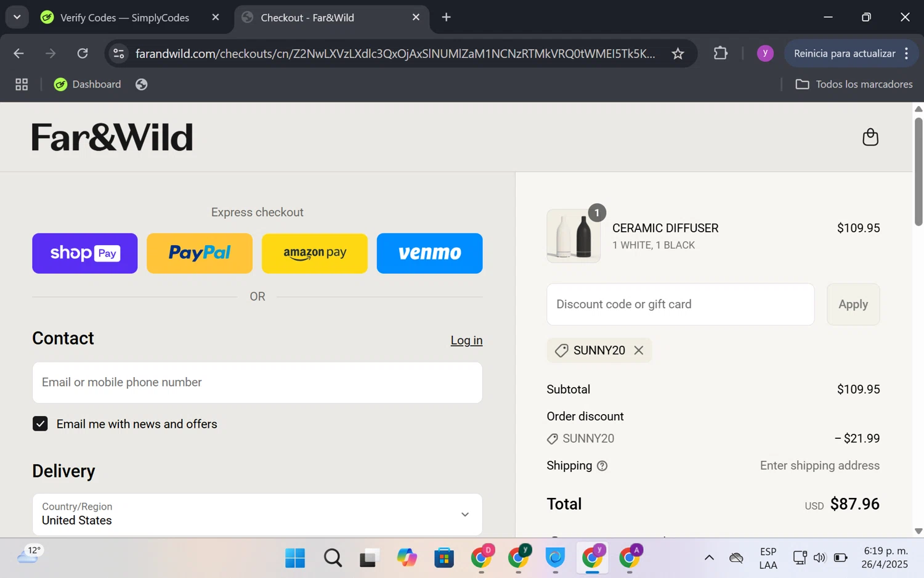924x578 pixels.
Task: Go forward with the forward arrow
Action: coord(51,54)
